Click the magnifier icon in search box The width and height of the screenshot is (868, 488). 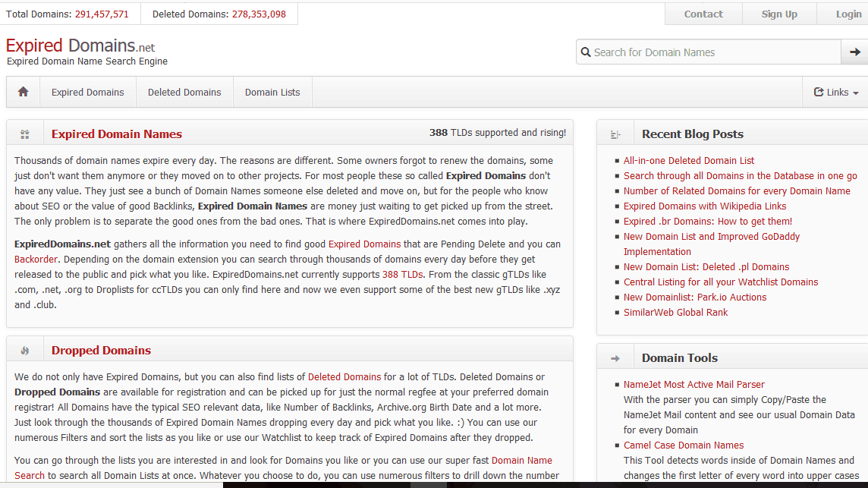[x=586, y=52]
